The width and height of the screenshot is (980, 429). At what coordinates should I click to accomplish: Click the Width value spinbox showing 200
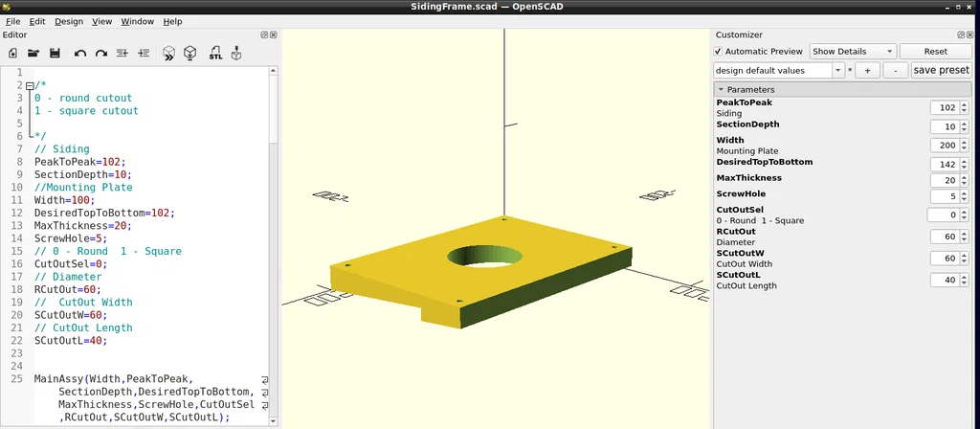pos(948,146)
